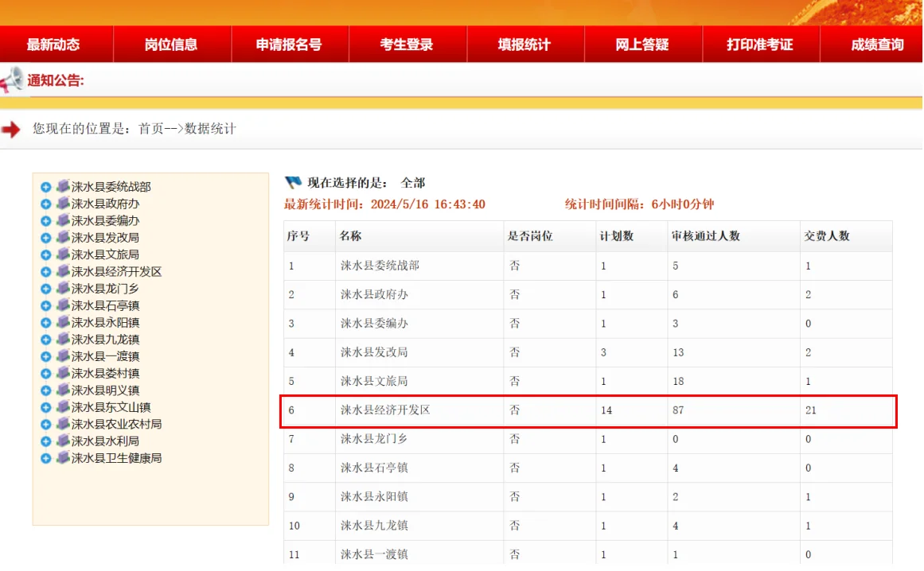Open the 考生登录 page
Screen dimensions: 924x571
click(407, 45)
